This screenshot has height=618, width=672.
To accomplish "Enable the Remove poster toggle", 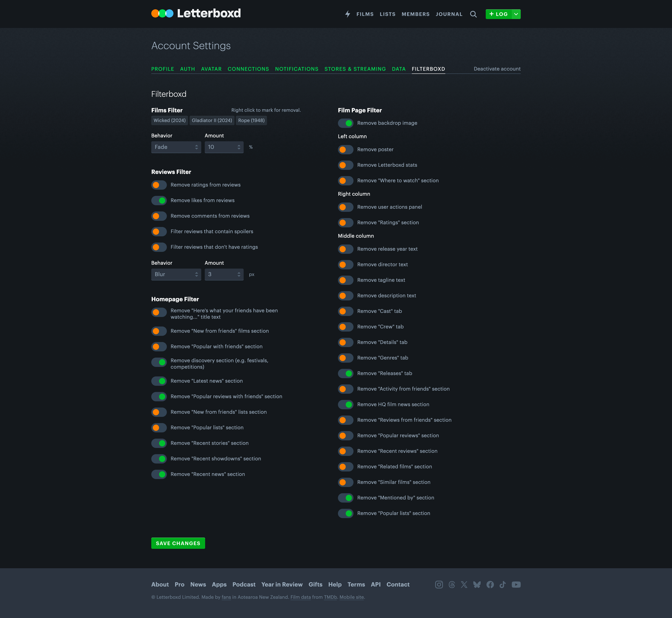I will [345, 149].
